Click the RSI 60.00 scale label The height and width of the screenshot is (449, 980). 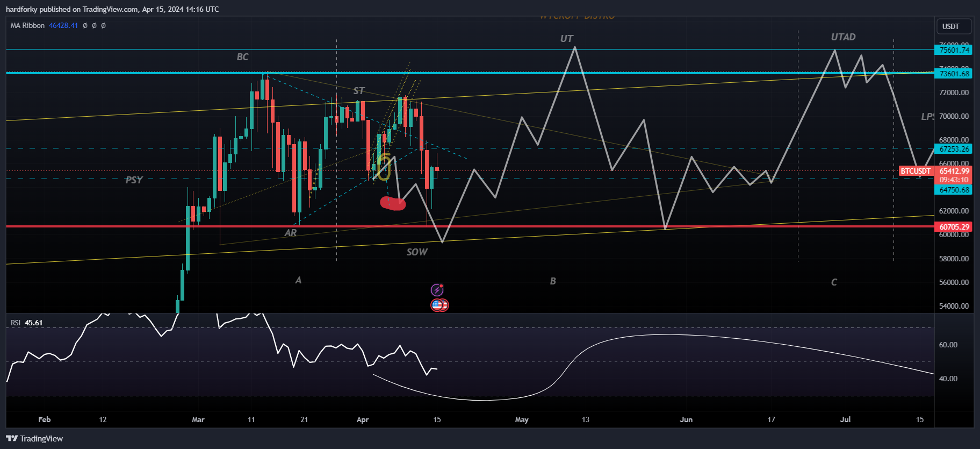click(948, 345)
